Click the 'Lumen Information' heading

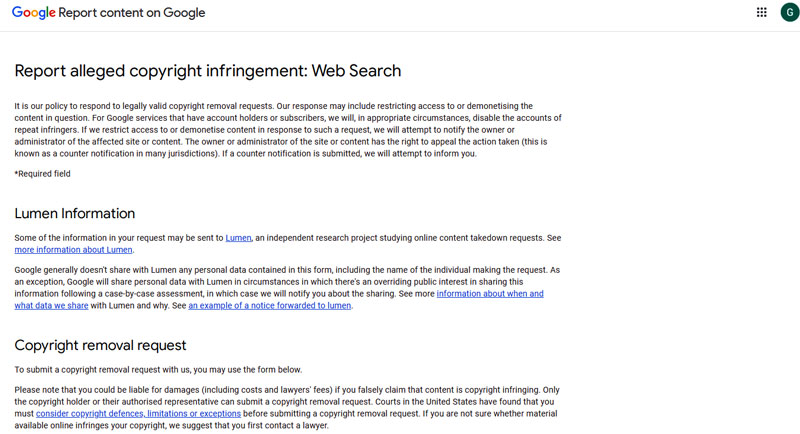tap(74, 213)
